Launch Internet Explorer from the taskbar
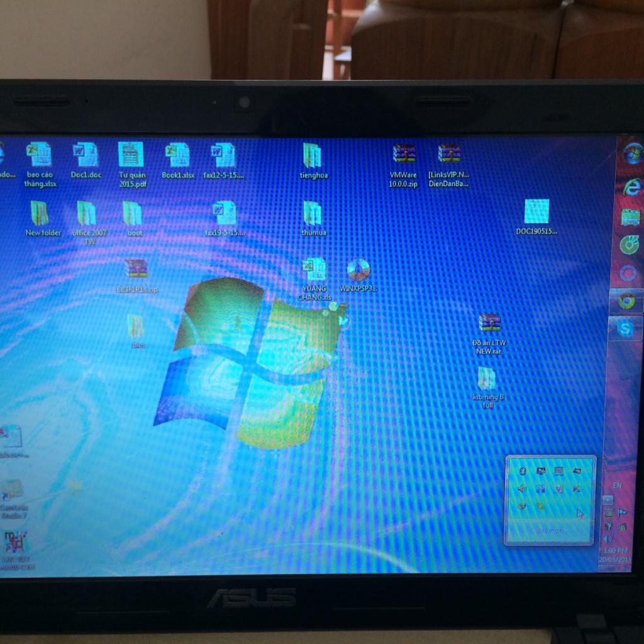644x644 pixels. coord(632,187)
